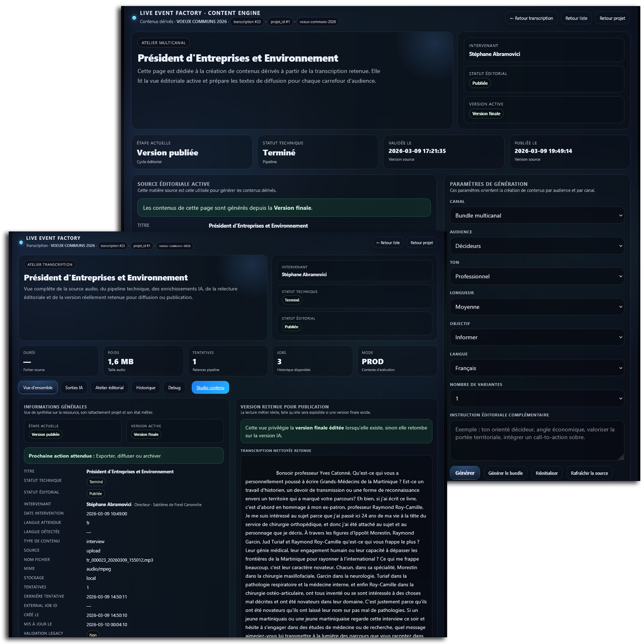Screen dimensions: 644x644
Task: Follow the Studio contenu link
Action: click(210, 387)
